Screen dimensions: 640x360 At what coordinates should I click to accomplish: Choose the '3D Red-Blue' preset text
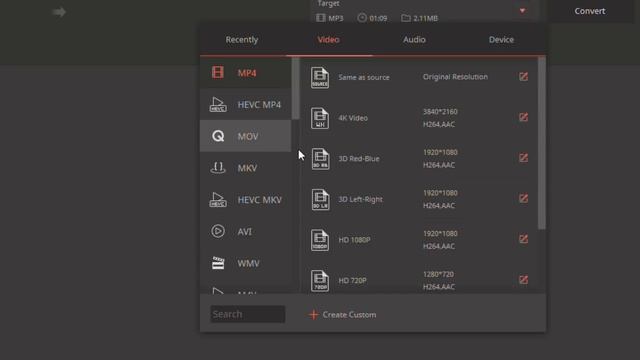pos(359,158)
